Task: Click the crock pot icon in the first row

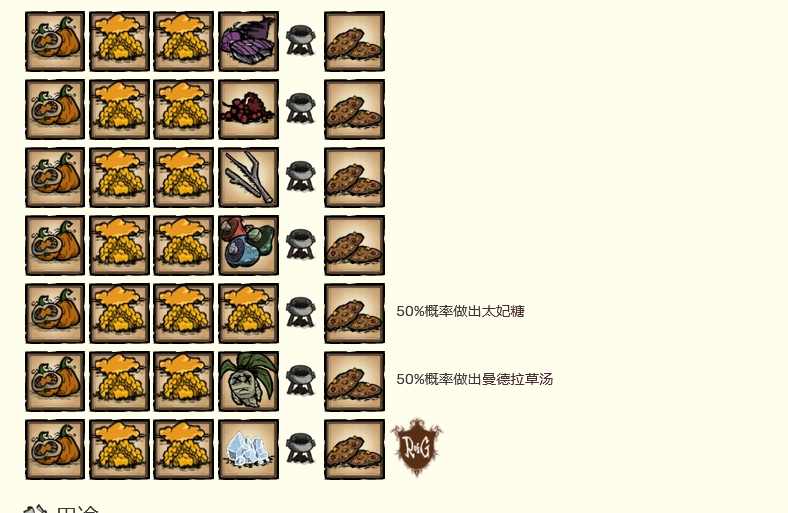Action: click(301, 41)
